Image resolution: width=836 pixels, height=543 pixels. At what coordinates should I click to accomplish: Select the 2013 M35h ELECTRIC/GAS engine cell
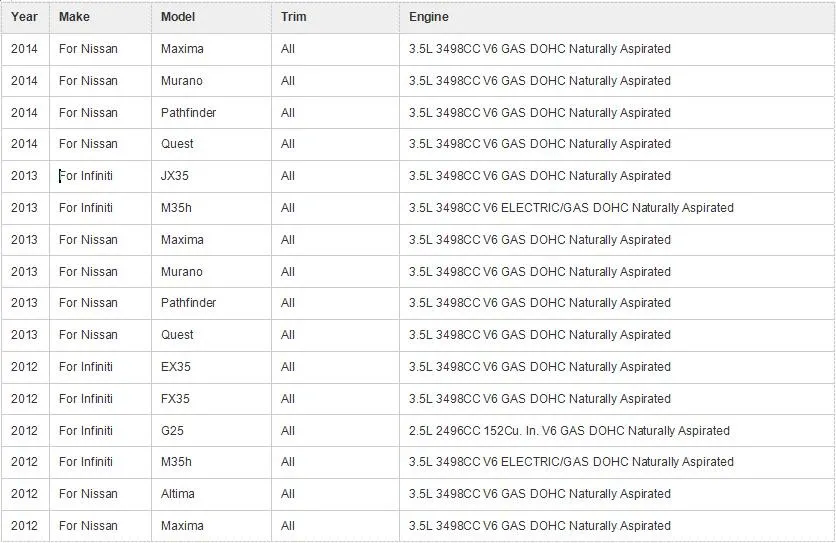pyautogui.click(x=617, y=208)
